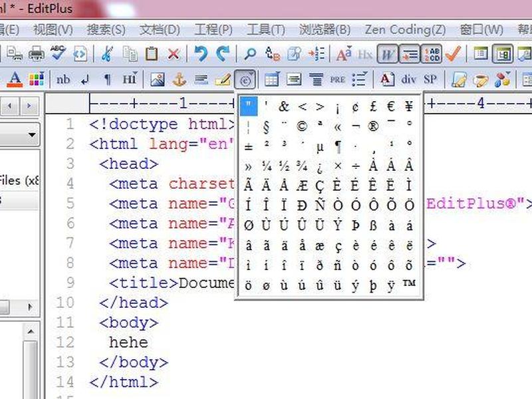Open Find with the magnifier icon
This screenshot has width=532, height=399.
tap(251, 54)
